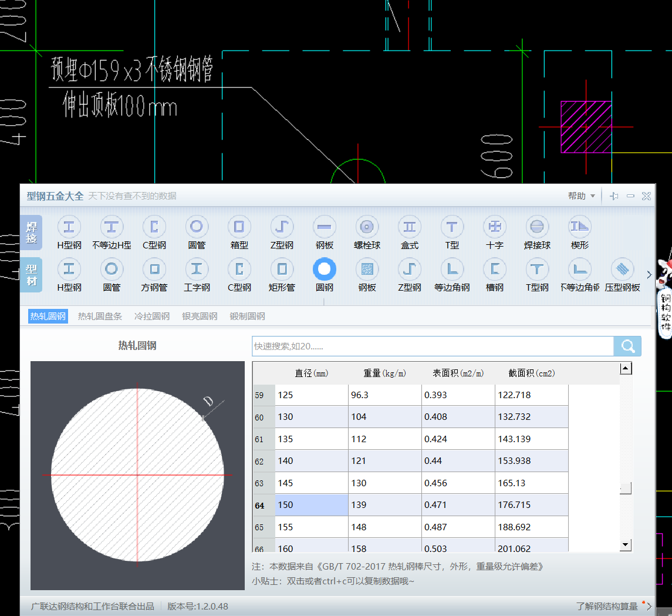The image size is (672, 616).
Task: Select the weight cell 139
Action: click(x=385, y=505)
